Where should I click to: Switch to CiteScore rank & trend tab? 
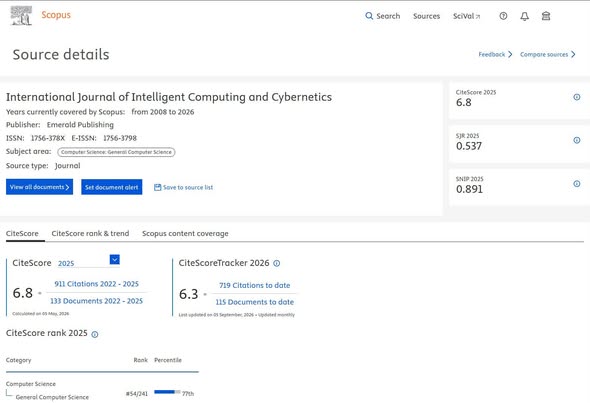pos(90,233)
